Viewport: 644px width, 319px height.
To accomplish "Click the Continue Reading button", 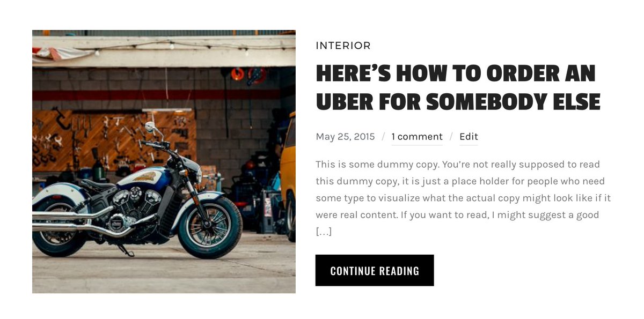I will tap(375, 270).
